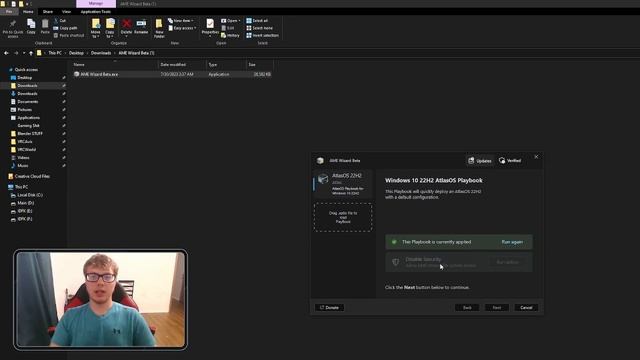
Task: Open the Application Tools tab
Action: [96, 12]
